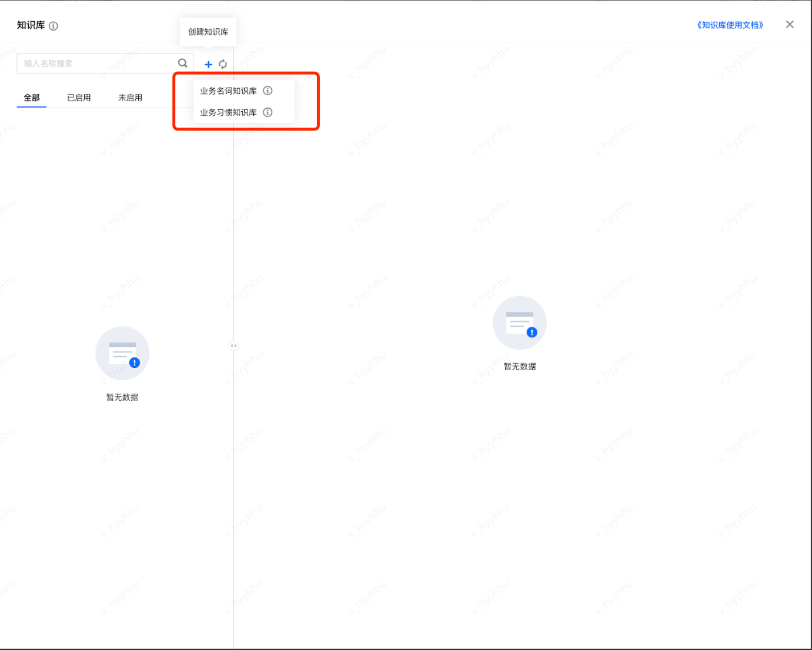Click the search magnifier icon
812x650 pixels.
[x=183, y=63]
